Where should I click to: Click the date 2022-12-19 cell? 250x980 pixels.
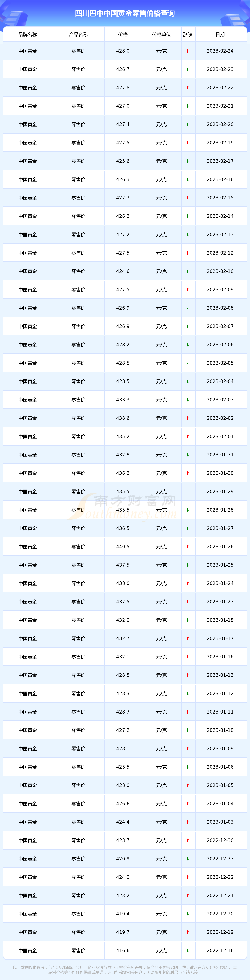click(x=220, y=932)
